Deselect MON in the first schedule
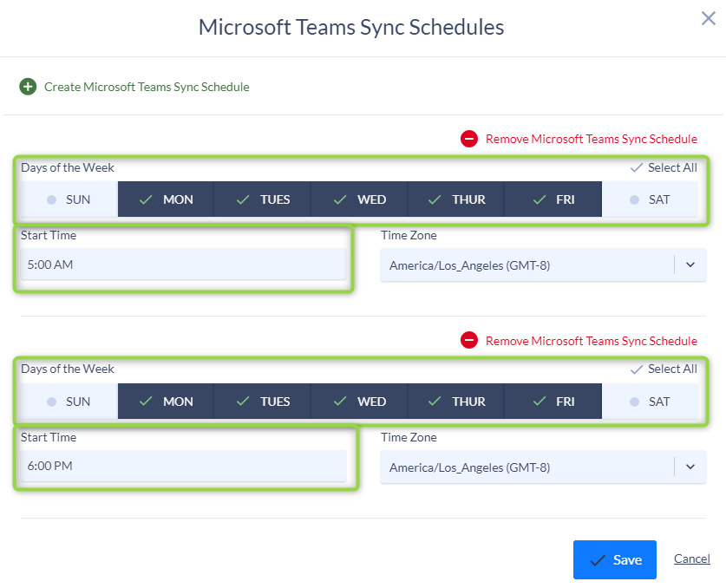Image resolution: width=726 pixels, height=588 pixels. pos(166,199)
